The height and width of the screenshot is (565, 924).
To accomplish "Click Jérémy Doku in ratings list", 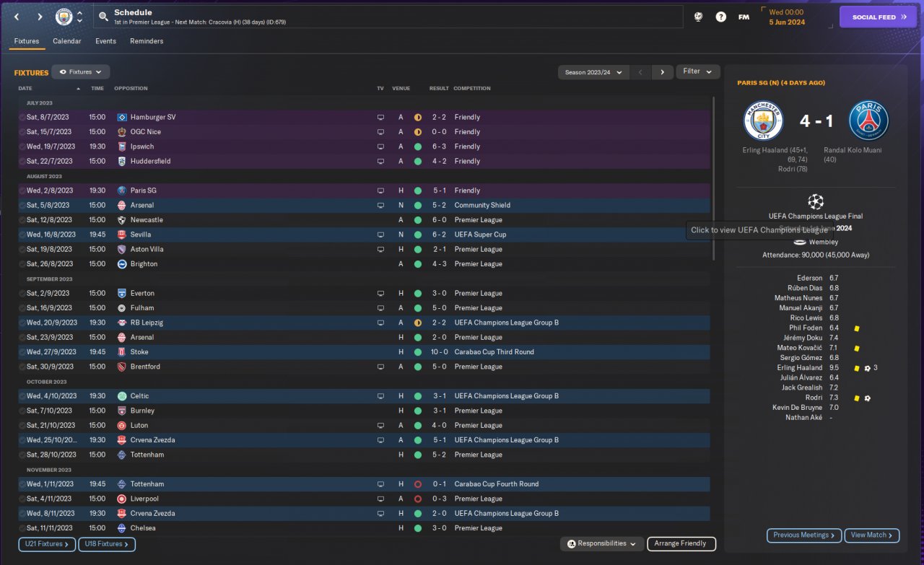I will click(x=803, y=338).
